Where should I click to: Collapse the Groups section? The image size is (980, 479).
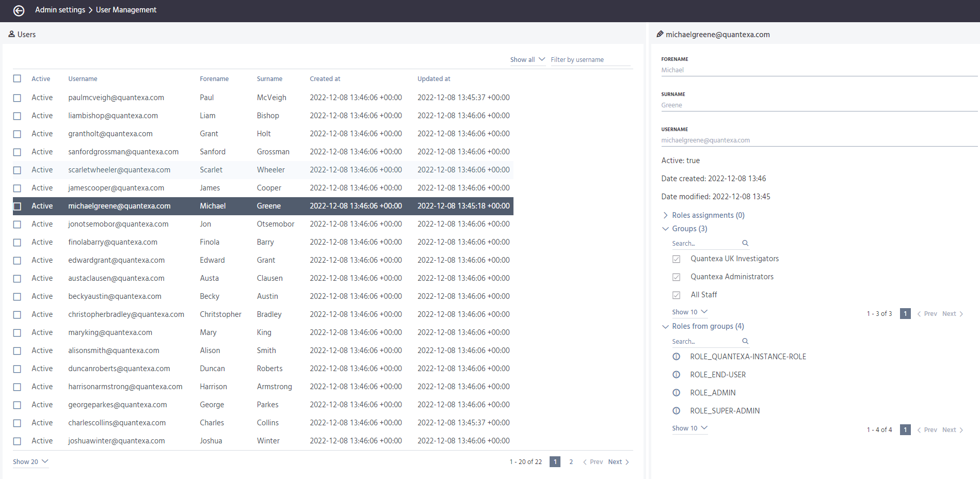665,229
